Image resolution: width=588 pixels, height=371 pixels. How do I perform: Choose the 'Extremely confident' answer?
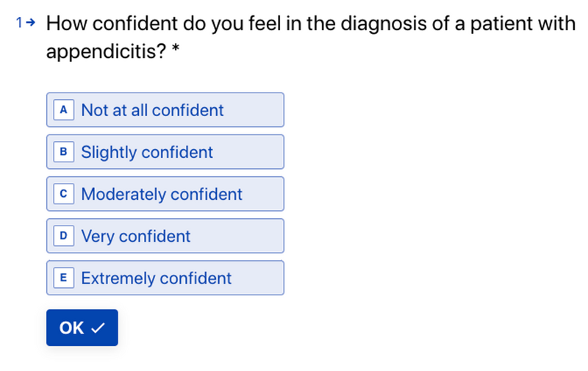click(x=165, y=278)
